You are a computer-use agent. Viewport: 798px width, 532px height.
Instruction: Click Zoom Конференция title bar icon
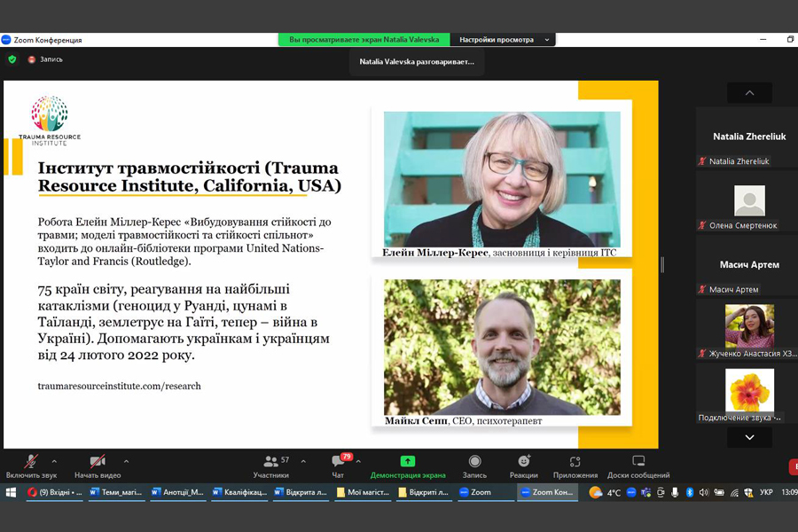pyautogui.click(x=6, y=40)
